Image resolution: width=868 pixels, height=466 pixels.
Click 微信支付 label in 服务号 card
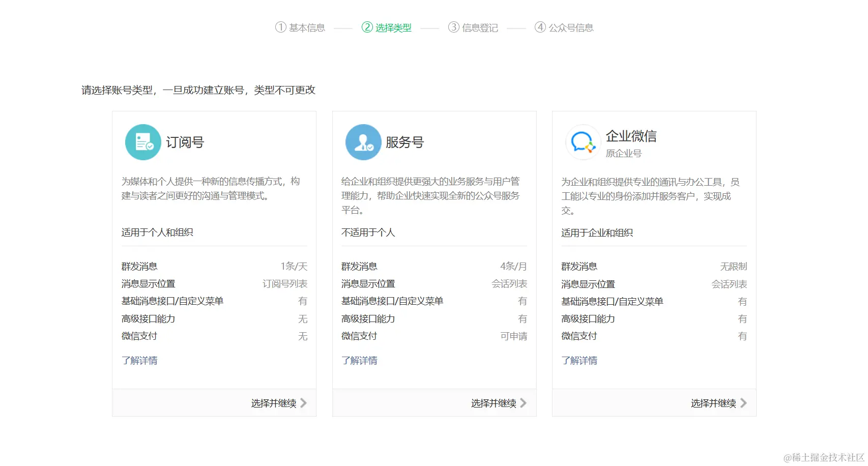tap(359, 336)
